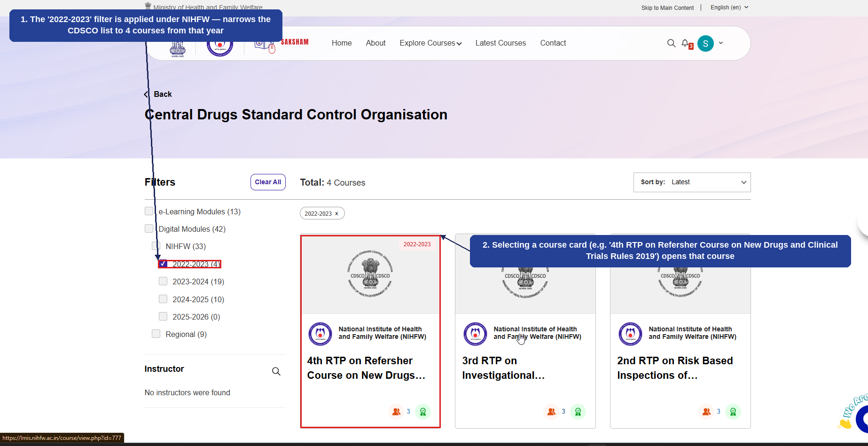This screenshot has width=868, height=446.
Task: Click the instructor search magnifier icon
Action: click(276, 371)
